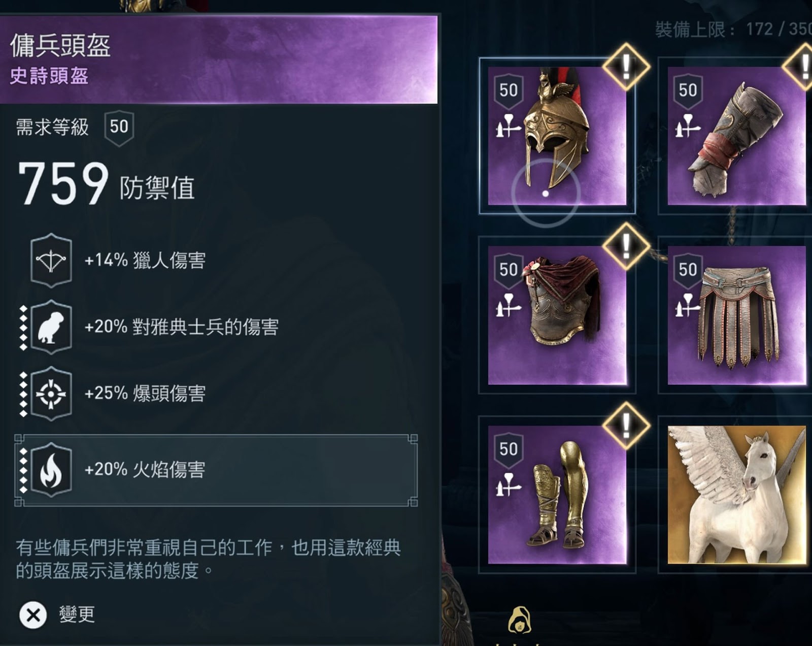Click the X button beside 變更
The height and width of the screenshot is (646, 812).
pos(33,615)
